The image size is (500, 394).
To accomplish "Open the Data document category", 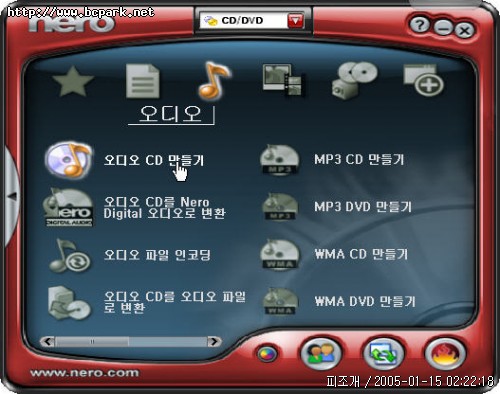I will (x=143, y=81).
